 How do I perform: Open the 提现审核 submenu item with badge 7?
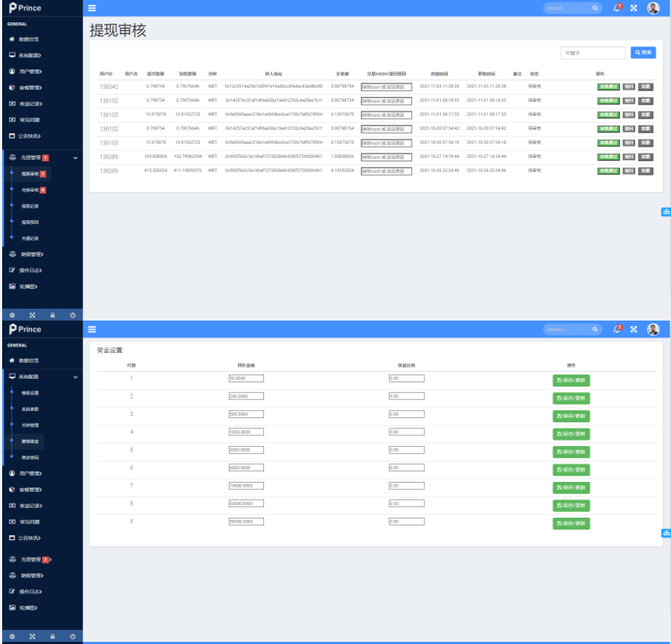[32, 174]
